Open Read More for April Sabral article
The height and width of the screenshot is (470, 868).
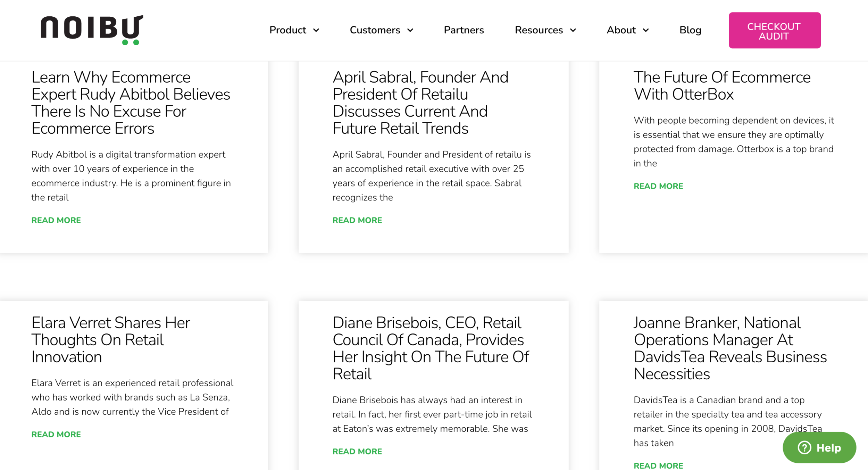[357, 220]
